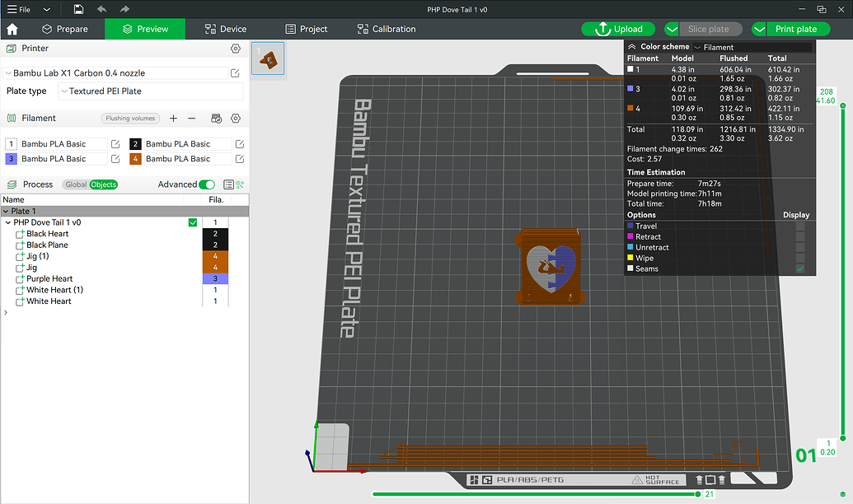Open the Textured PEI Plate type dropdown
This screenshot has width=853, height=504.
(x=151, y=91)
